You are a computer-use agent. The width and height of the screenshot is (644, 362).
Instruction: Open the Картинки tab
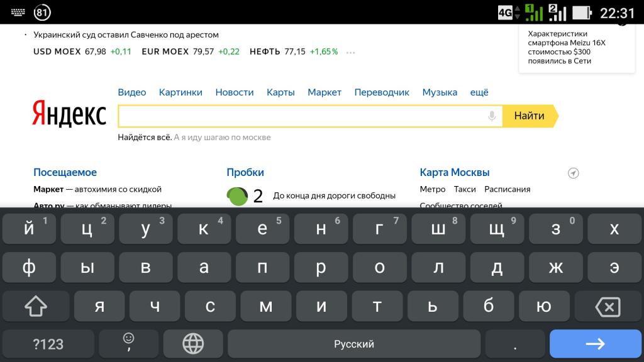click(x=180, y=92)
